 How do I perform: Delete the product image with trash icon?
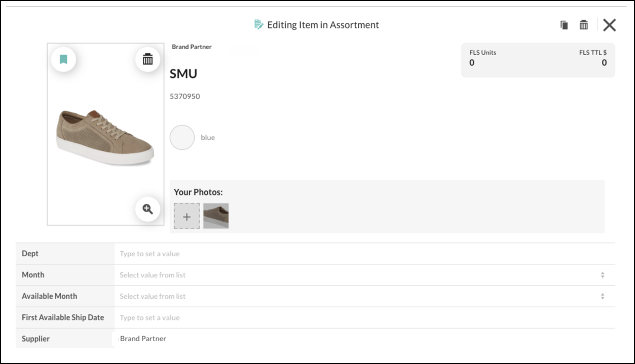pos(147,59)
